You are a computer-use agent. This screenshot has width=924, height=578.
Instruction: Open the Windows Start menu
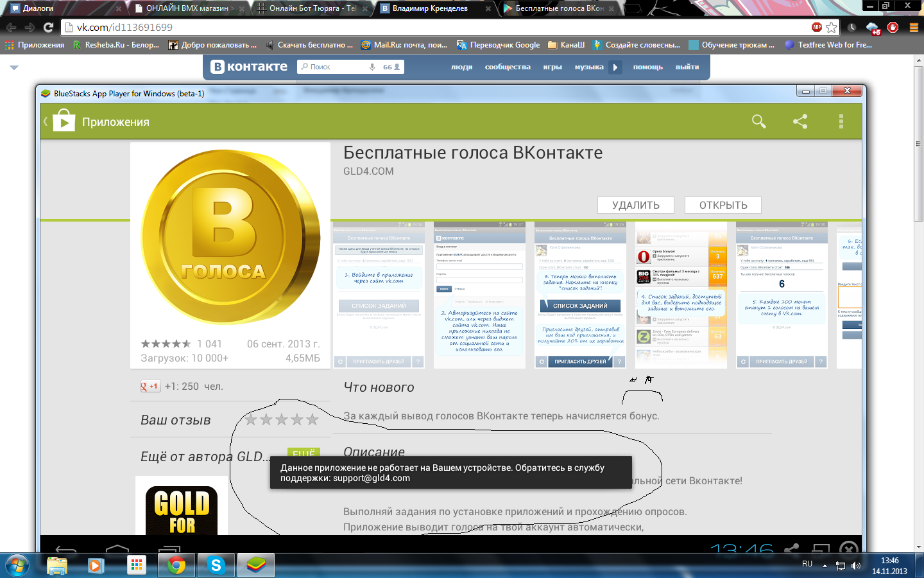[x=17, y=565]
